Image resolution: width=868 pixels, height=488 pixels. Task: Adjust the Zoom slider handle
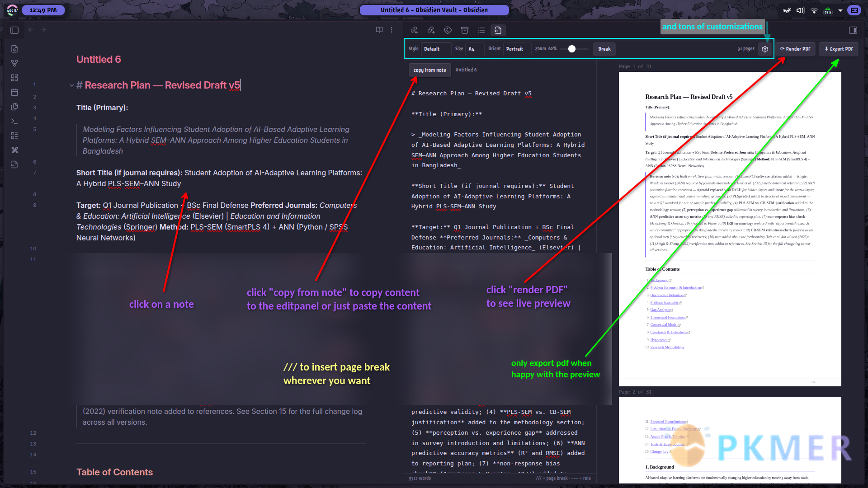[x=572, y=49]
